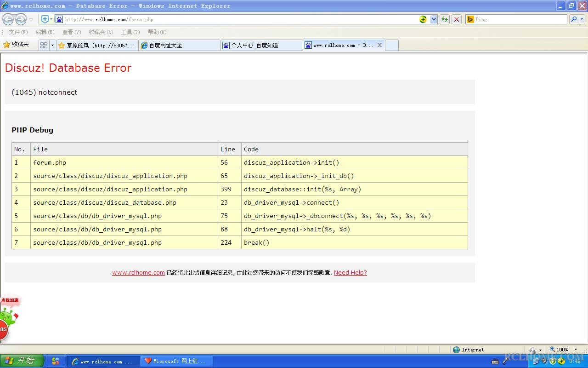Click the yellow plus round tray icon
588x368 pixels.
pyautogui.click(x=561, y=362)
